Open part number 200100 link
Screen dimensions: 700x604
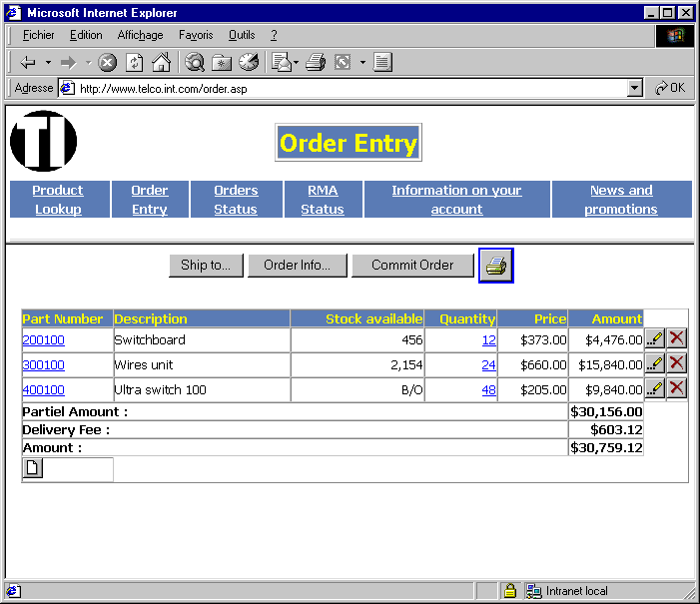[x=43, y=340]
